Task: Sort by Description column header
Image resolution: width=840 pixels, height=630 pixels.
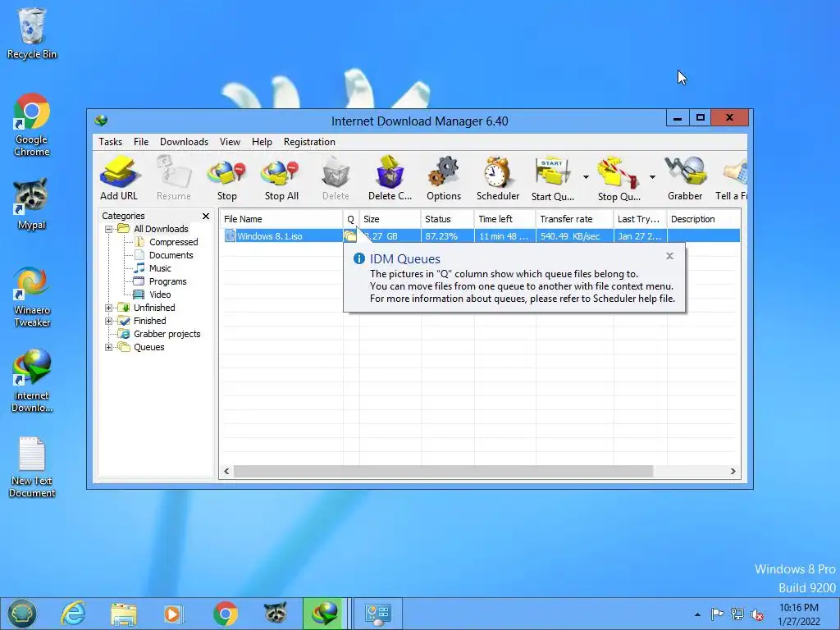Action: [703, 219]
